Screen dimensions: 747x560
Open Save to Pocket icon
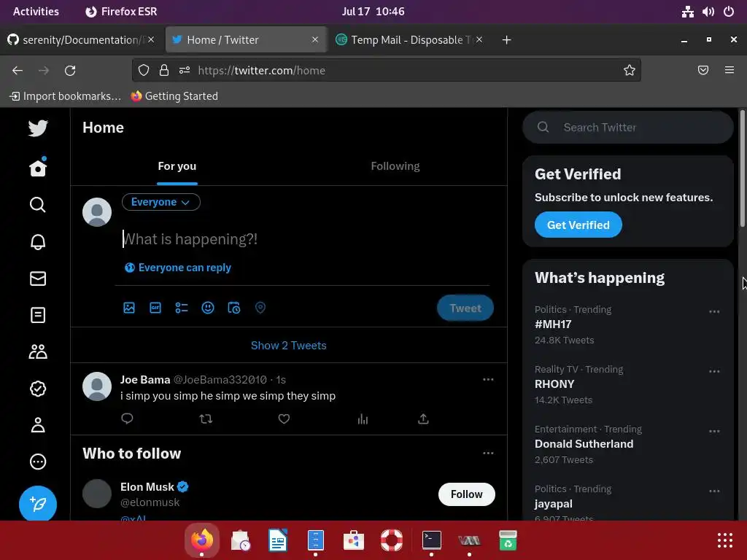click(703, 71)
